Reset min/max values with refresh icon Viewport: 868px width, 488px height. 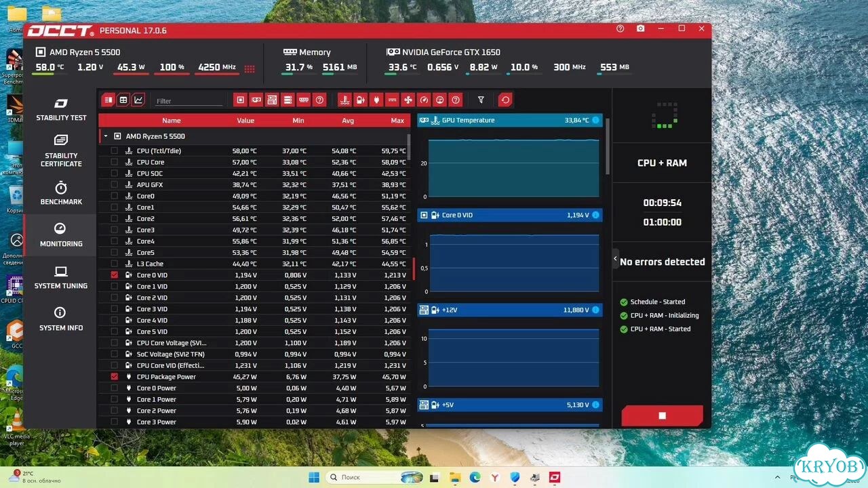pyautogui.click(x=505, y=100)
